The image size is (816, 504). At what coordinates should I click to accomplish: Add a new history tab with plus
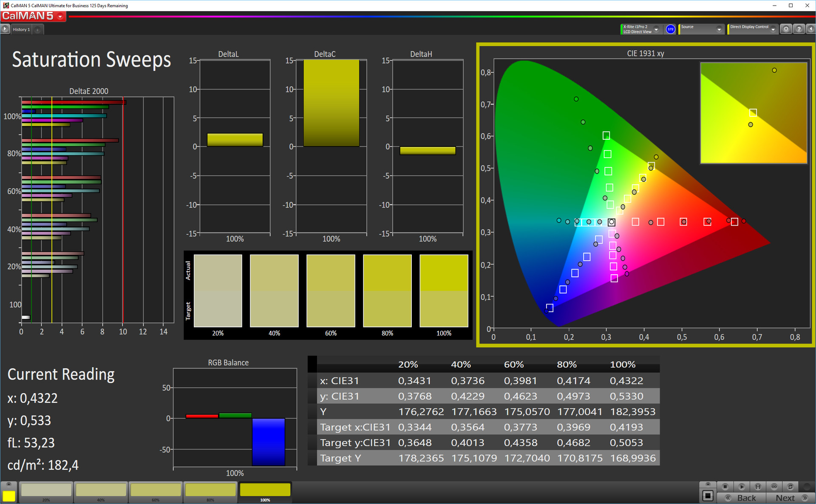click(x=38, y=30)
